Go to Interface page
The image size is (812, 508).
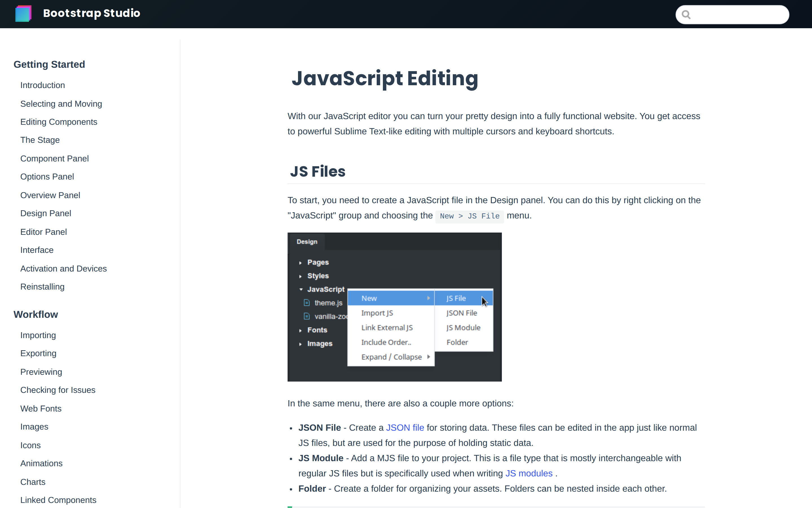37,250
